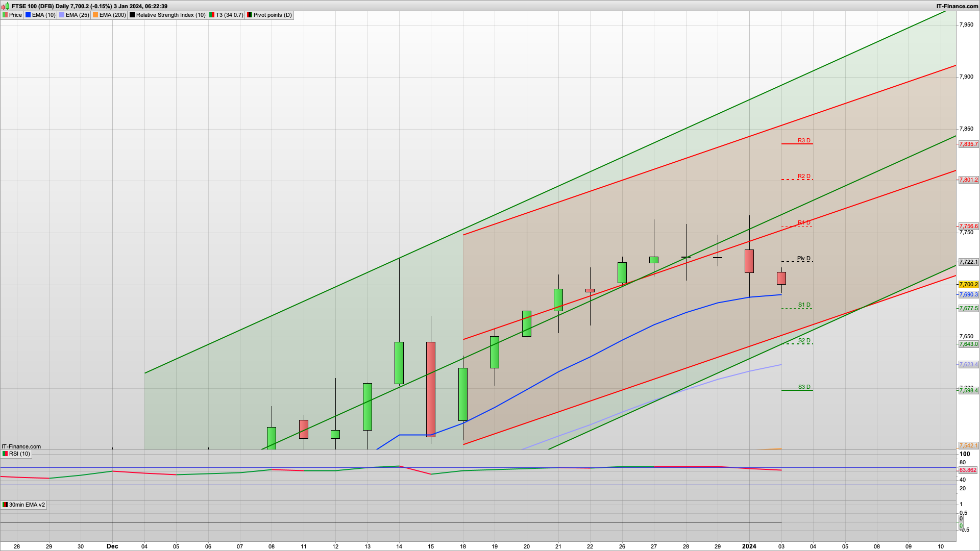Click the 7,643.0 price axis tag
Viewport: 980px width, 551px height.
click(968, 344)
